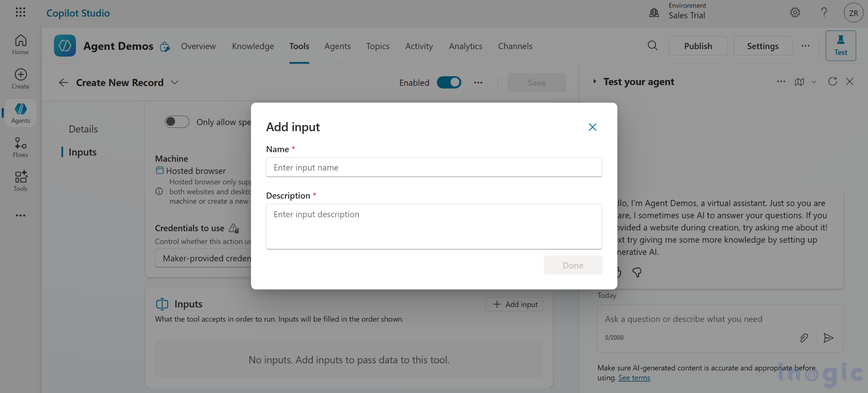Click the environment globe icon
Screen dimensions: 868x393
click(x=654, y=13)
